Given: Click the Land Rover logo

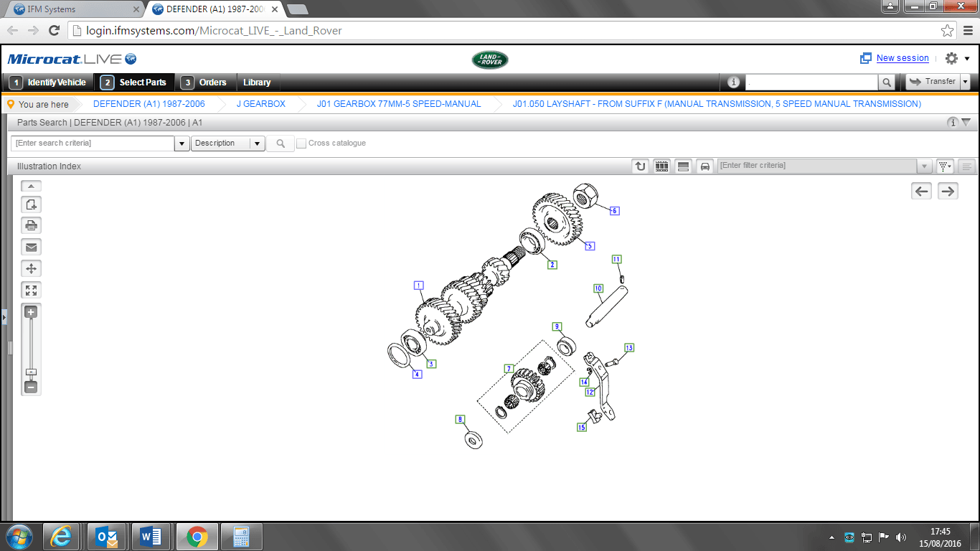Looking at the screenshot, I should (x=490, y=60).
